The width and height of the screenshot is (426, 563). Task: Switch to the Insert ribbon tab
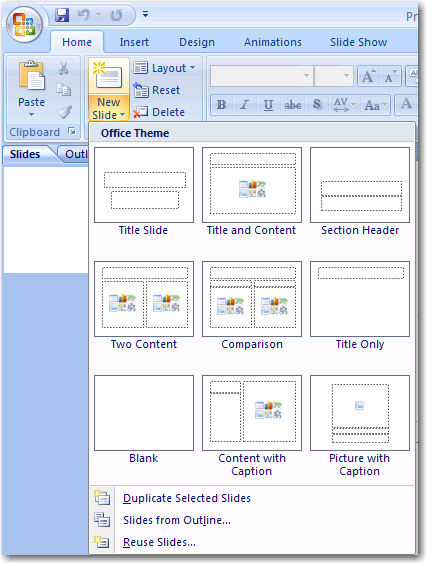coord(134,42)
